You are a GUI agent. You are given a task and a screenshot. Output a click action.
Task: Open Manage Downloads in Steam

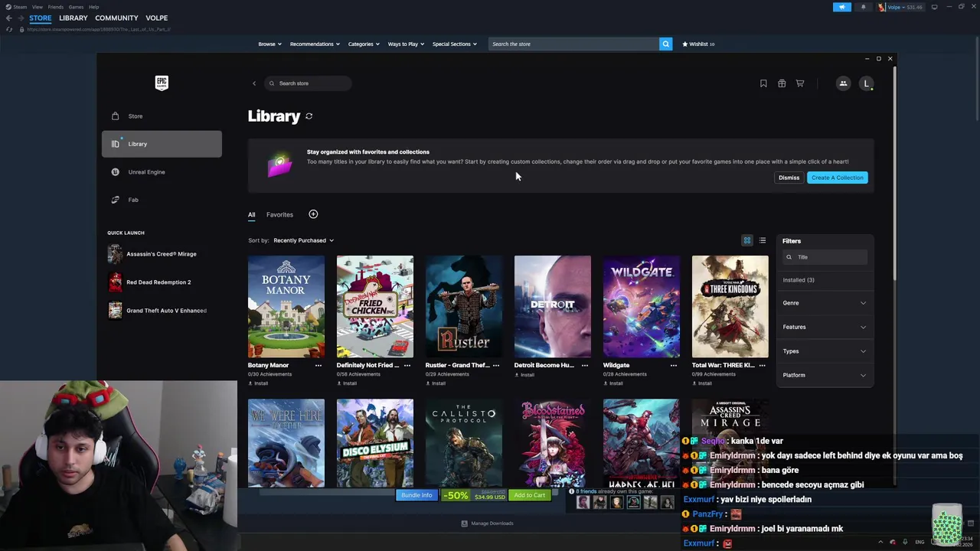click(x=487, y=523)
